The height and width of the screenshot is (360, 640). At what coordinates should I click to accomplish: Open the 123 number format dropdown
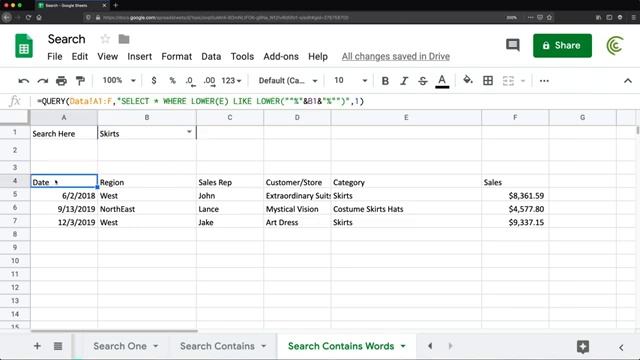click(x=231, y=81)
